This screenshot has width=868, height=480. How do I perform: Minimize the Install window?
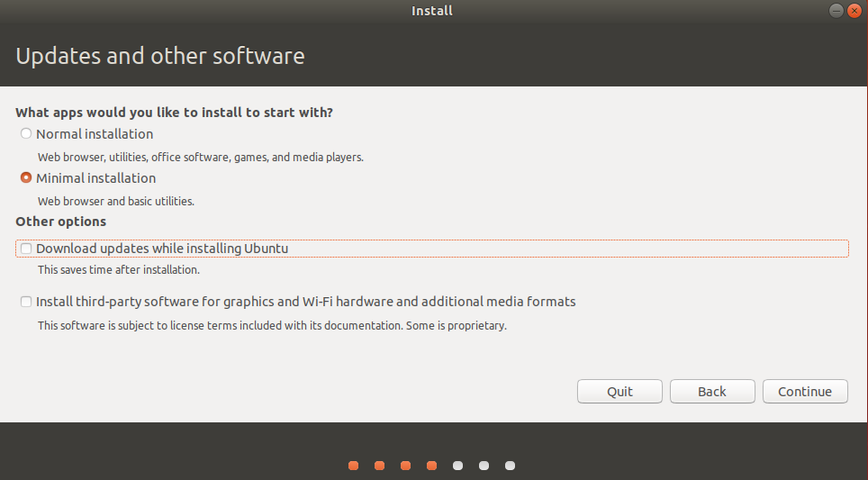tap(836, 11)
